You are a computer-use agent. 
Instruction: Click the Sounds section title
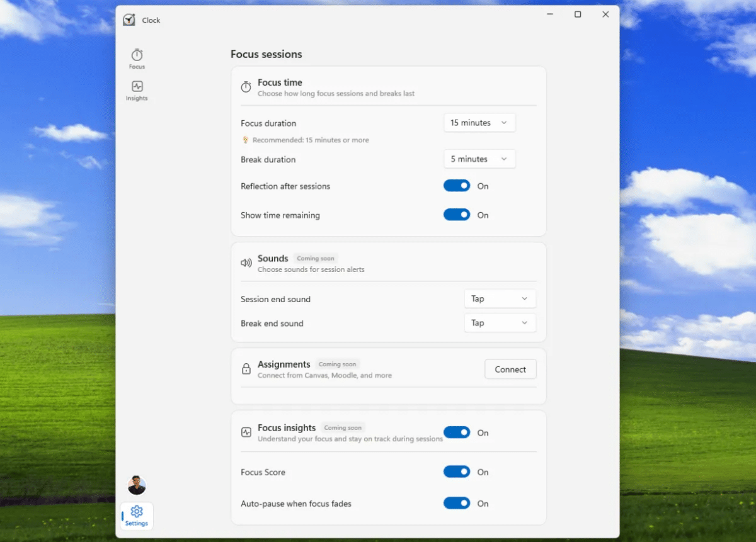point(273,259)
